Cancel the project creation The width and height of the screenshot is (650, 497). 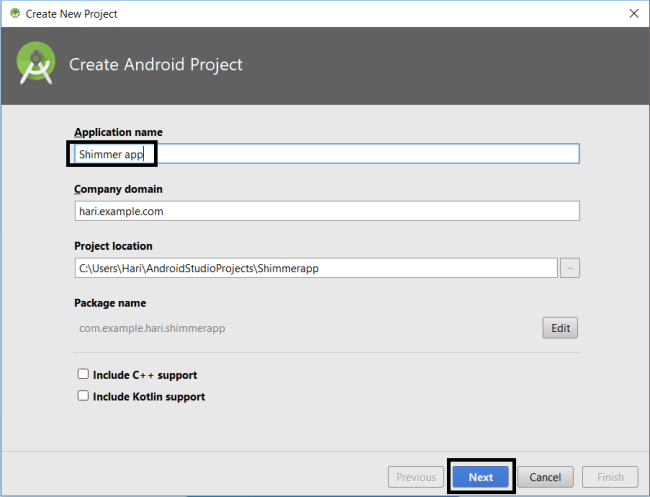545,477
